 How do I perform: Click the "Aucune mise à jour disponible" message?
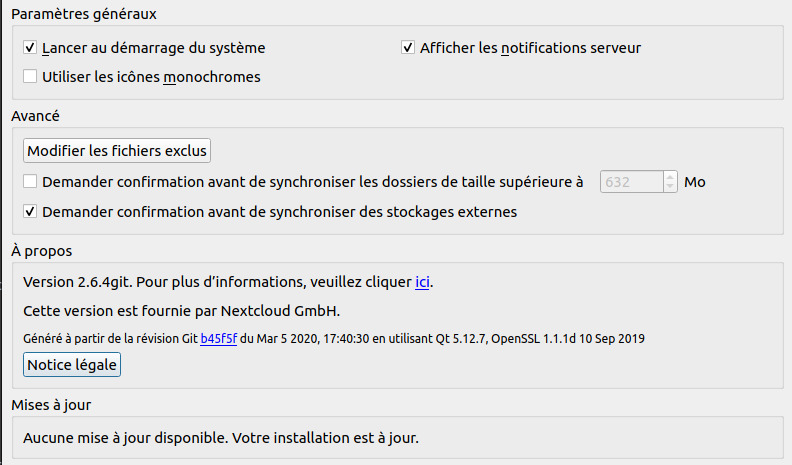click(221, 438)
